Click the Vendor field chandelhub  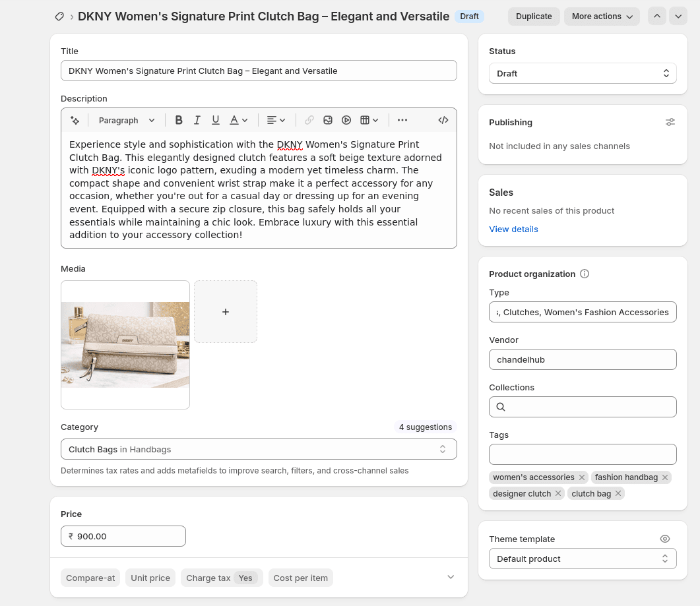click(583, 359)
